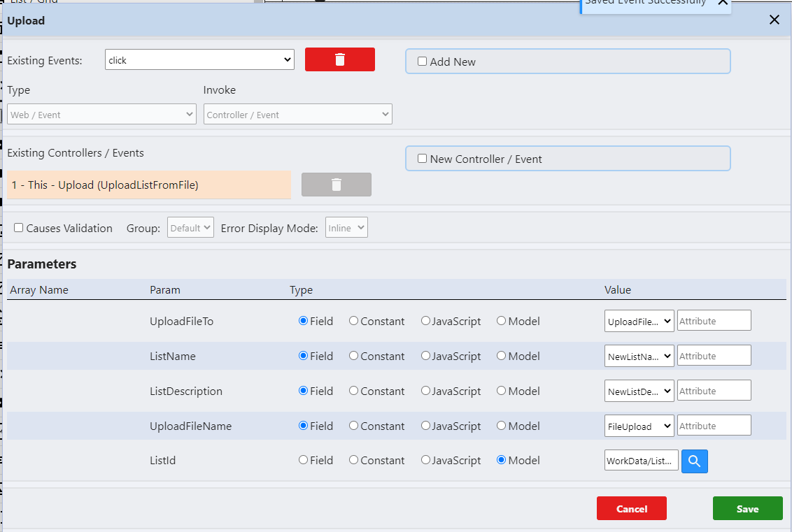
Task: Click the Parameters section heading
Action: [42, 264]
